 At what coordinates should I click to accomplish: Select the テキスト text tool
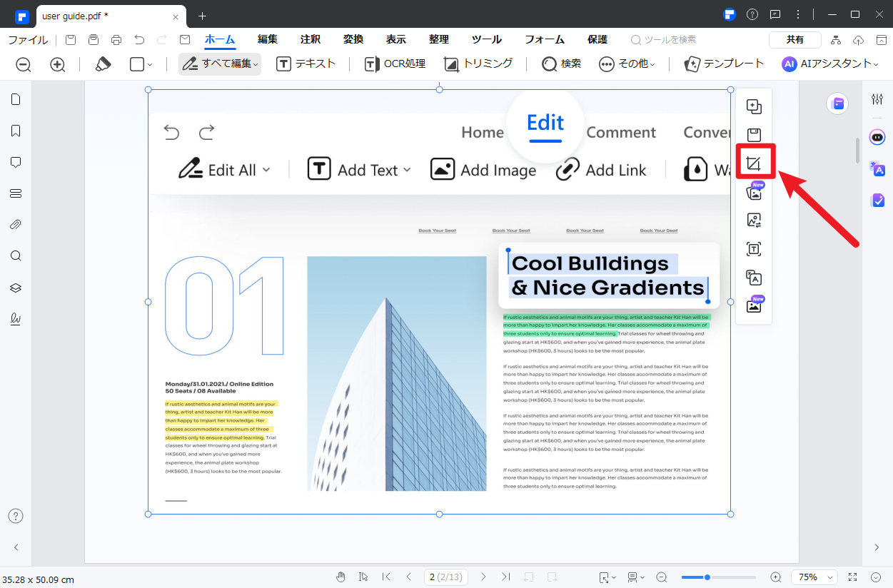306,64
